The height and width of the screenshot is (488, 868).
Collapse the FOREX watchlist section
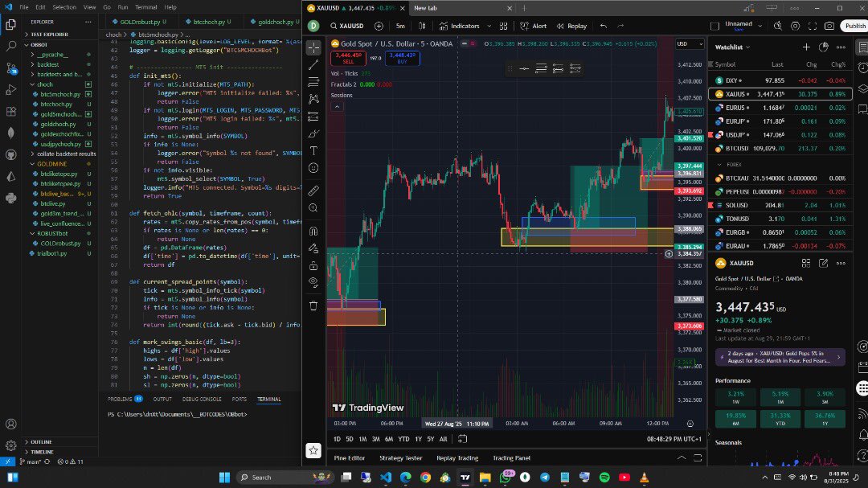pyautogui.click(x=719, y=165)
